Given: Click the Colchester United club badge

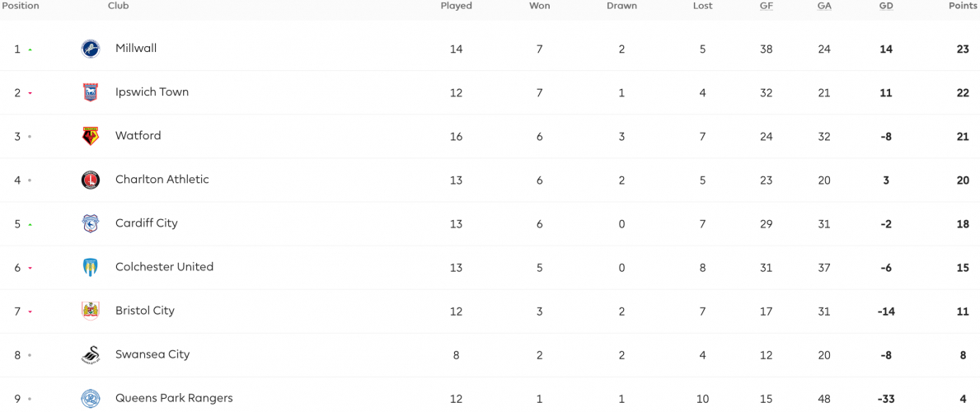Looking at the screenshot, I should pos(90,268).
